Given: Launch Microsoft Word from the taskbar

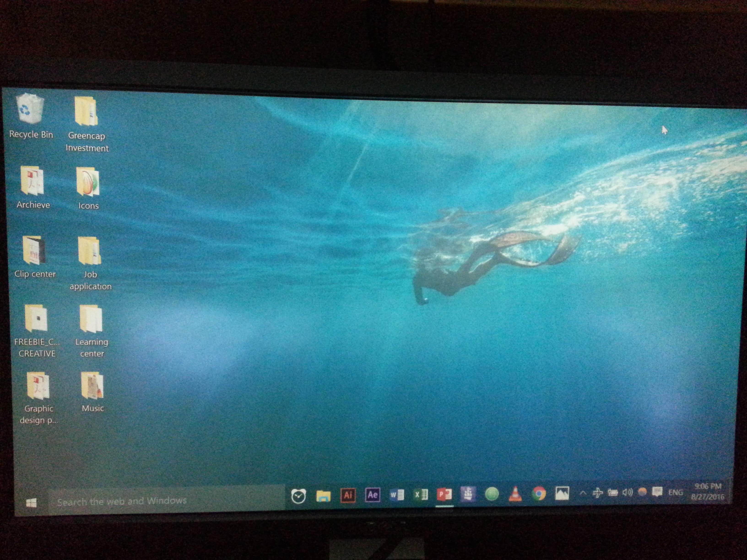Looking at the screenshot, I should (x=397, y=495).
